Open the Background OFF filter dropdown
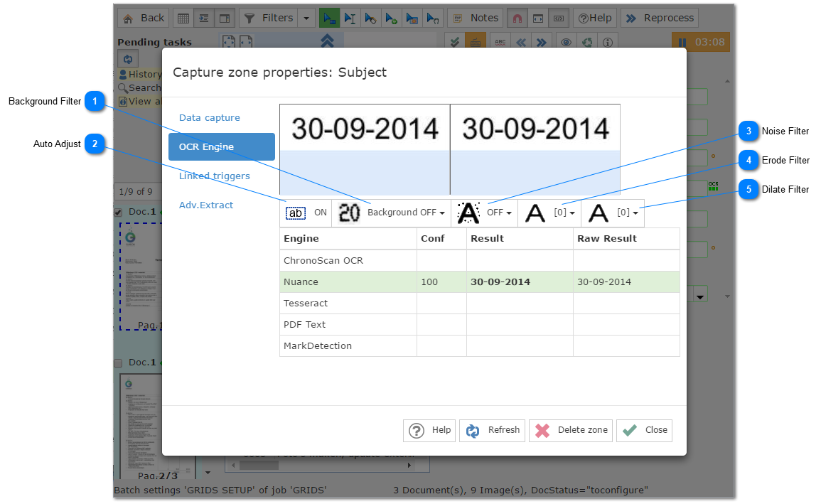821x504 pixels. (391, 213)
